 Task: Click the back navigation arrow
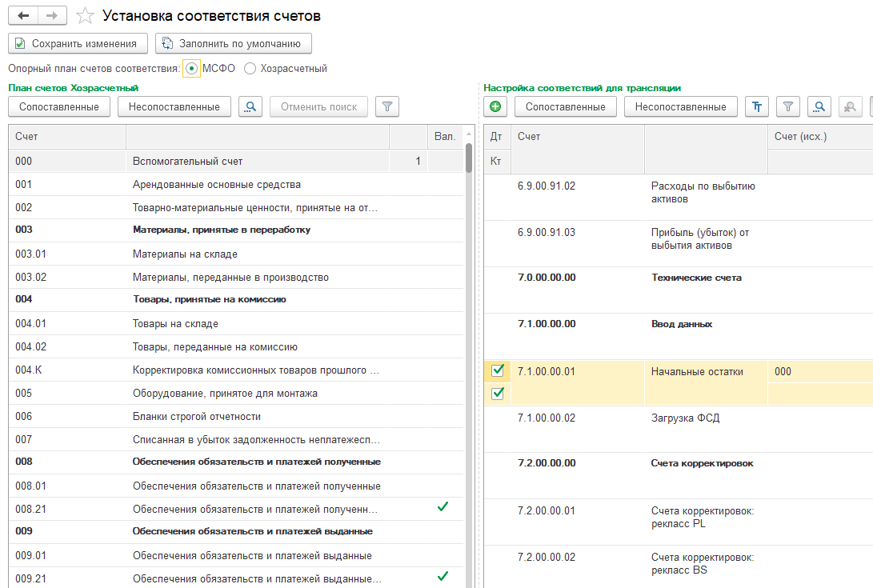pyautogui.click(x=23, y=16)
